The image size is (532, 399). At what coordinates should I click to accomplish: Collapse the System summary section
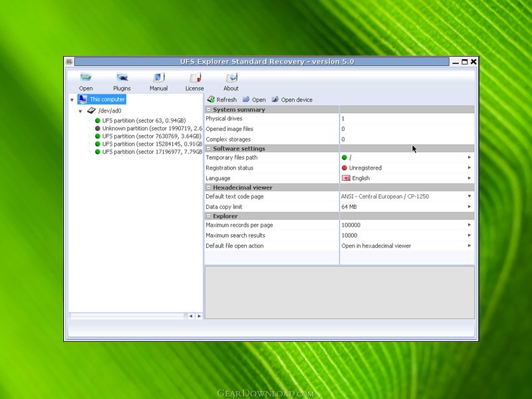(x=208, y=110)
